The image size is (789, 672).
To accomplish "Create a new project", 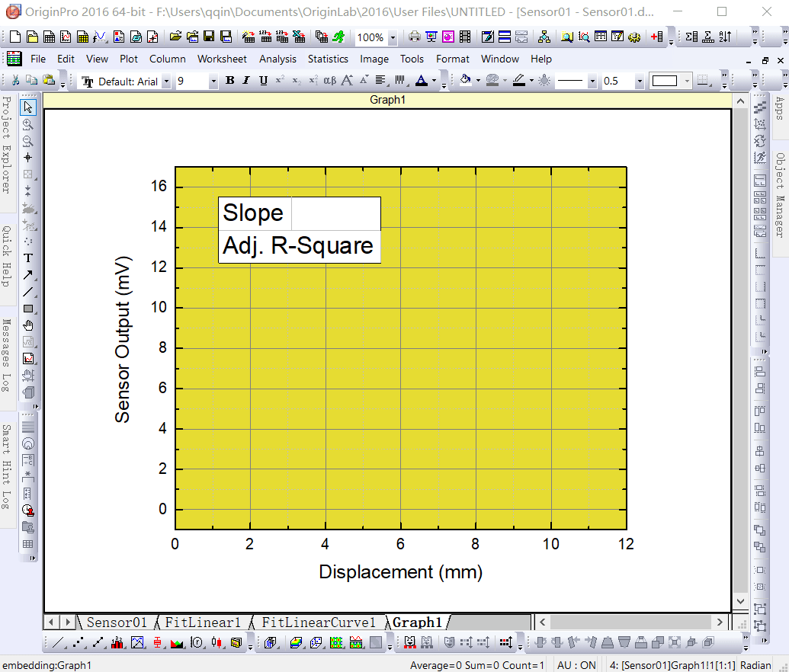I will click(15, 37).
